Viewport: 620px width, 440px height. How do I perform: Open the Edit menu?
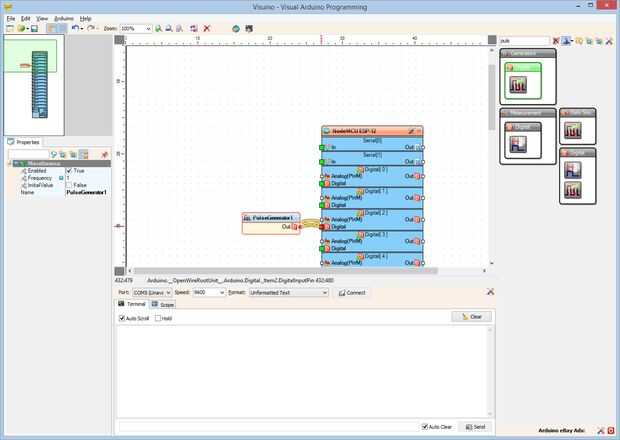pyautogui.click(x=25, y=19)
